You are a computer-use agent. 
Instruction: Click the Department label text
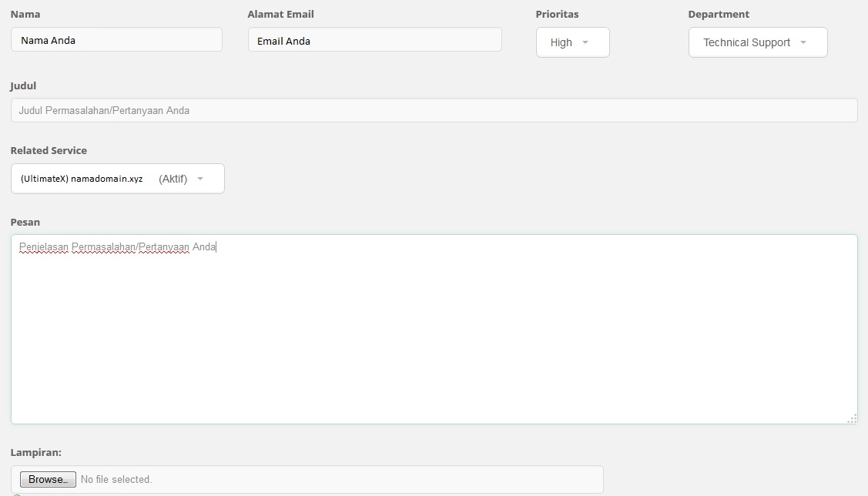tap(718, 14)
